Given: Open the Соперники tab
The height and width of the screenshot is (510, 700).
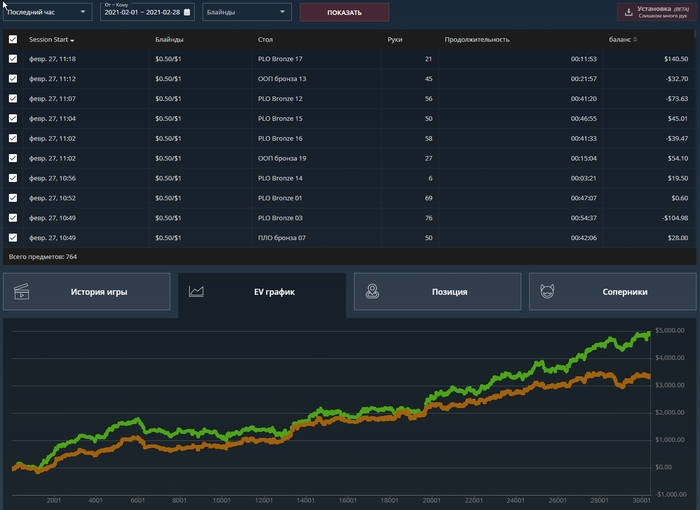Looking at the screenshot, I should click(612, 292).
